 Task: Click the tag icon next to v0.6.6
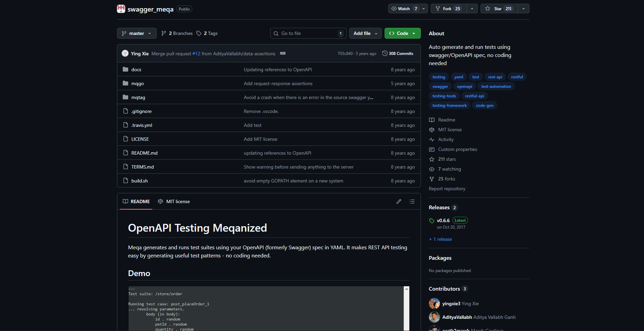tap(432, 221)
